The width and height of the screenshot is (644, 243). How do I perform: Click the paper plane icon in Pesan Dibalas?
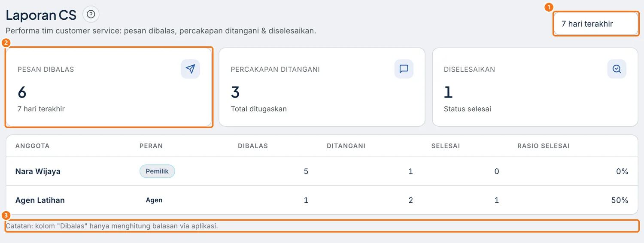pyautogui.click(x=190, y=69)
